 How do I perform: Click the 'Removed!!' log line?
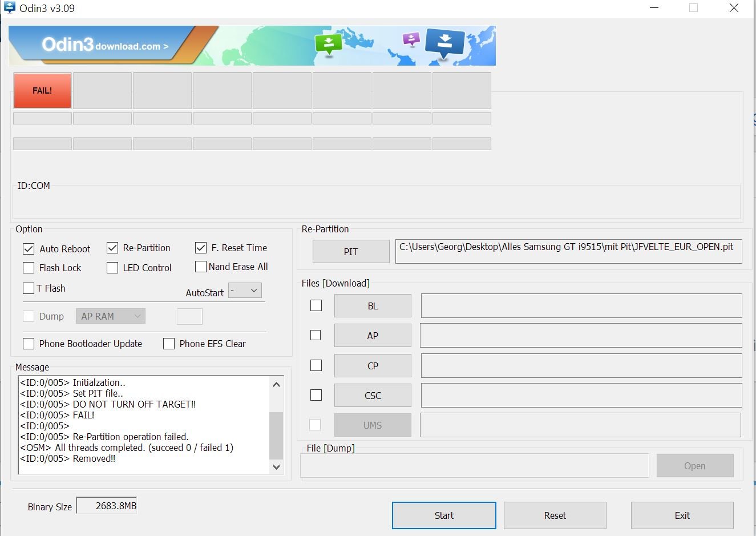point(68,458)
